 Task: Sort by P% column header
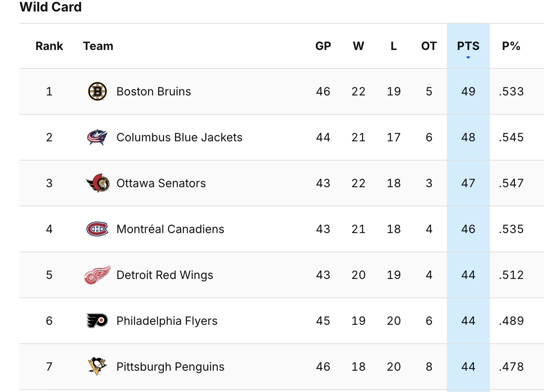(511, 46)
